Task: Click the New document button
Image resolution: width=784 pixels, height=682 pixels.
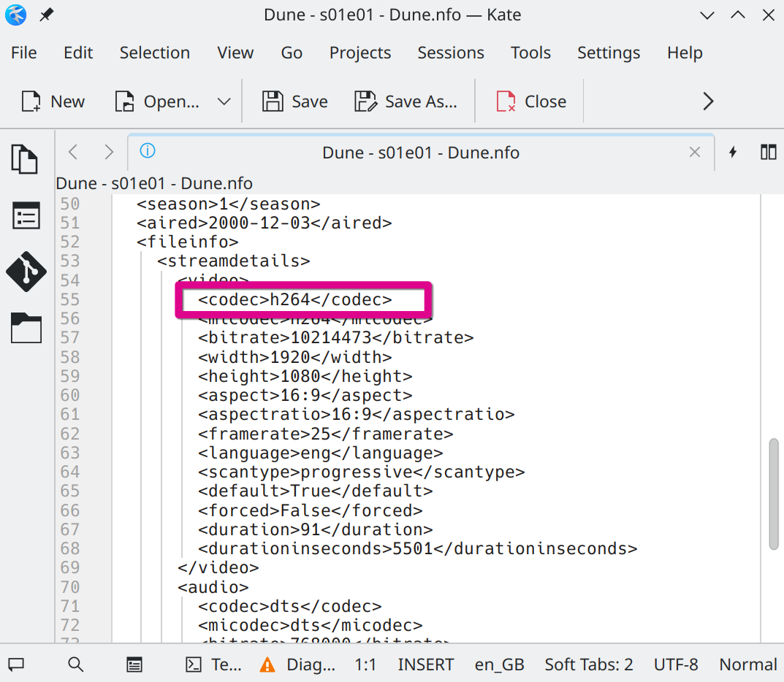Action: click(53, 101)
